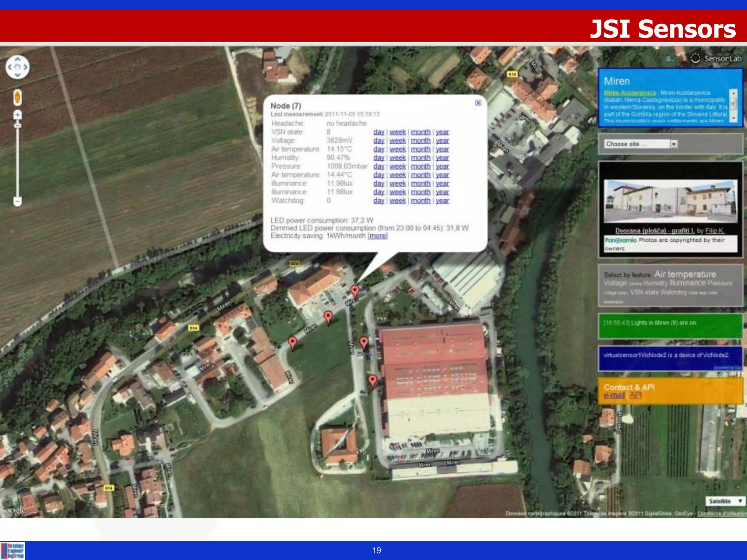This screenshot has width=747, height=560.
Task: Open month chart for VSN state
Action: click(421, 132)
